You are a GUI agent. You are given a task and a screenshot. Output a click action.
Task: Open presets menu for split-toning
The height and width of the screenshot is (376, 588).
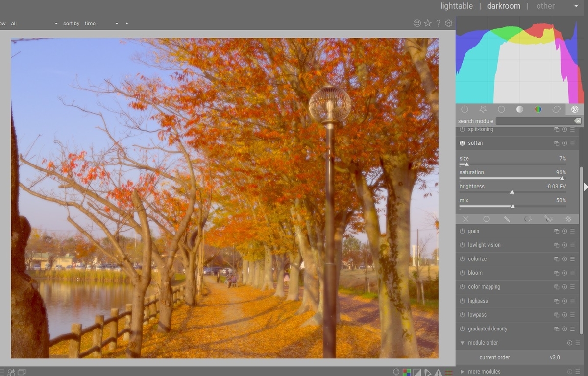pos(572,130)
